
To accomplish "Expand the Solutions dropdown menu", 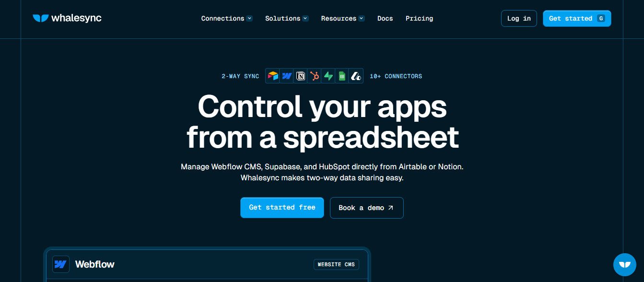I will pyautogui.click(x=287, y=18).
